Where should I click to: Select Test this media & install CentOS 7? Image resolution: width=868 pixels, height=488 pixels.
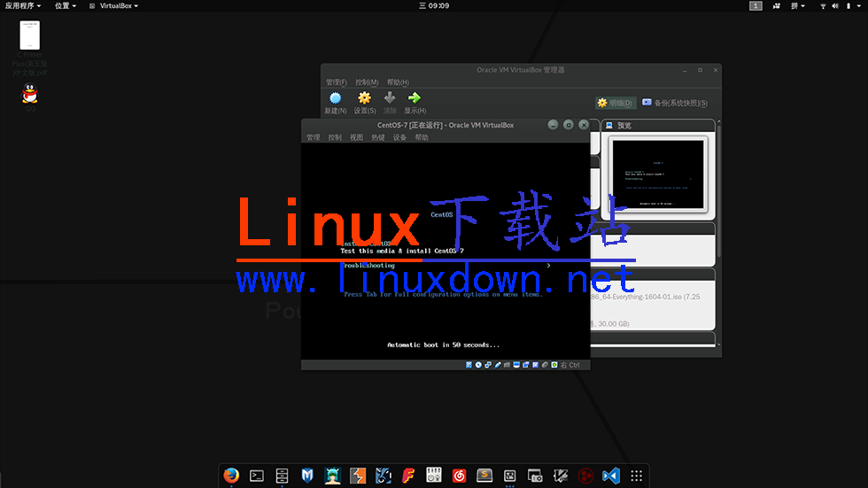pos(402,251)
